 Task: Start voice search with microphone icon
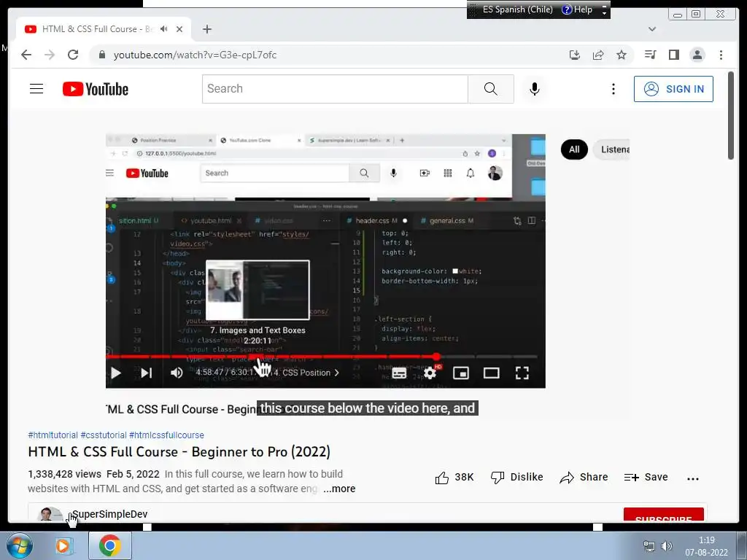(x=535, y=88)
